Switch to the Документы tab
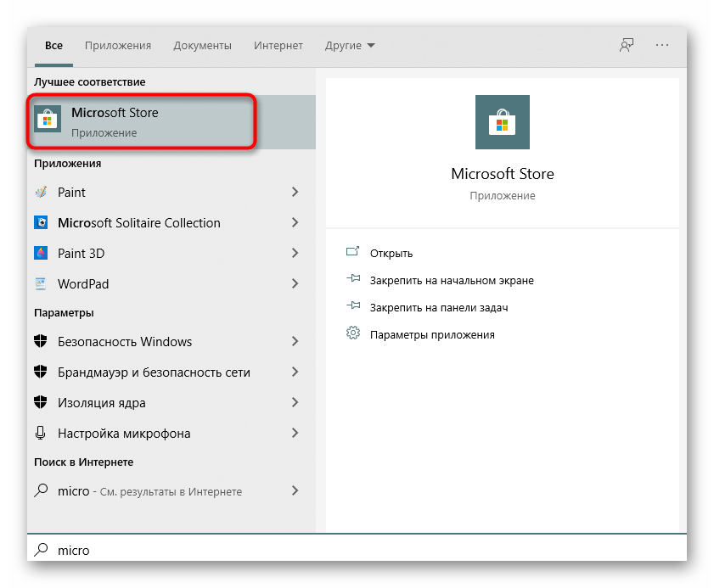The image size is (714, 588). click(202, 46)
